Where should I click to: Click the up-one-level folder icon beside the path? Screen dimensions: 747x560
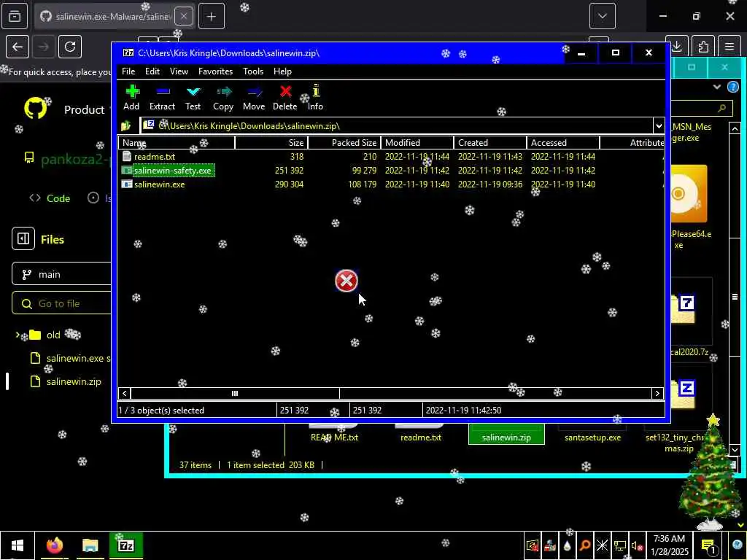click(x=126, y=125)
